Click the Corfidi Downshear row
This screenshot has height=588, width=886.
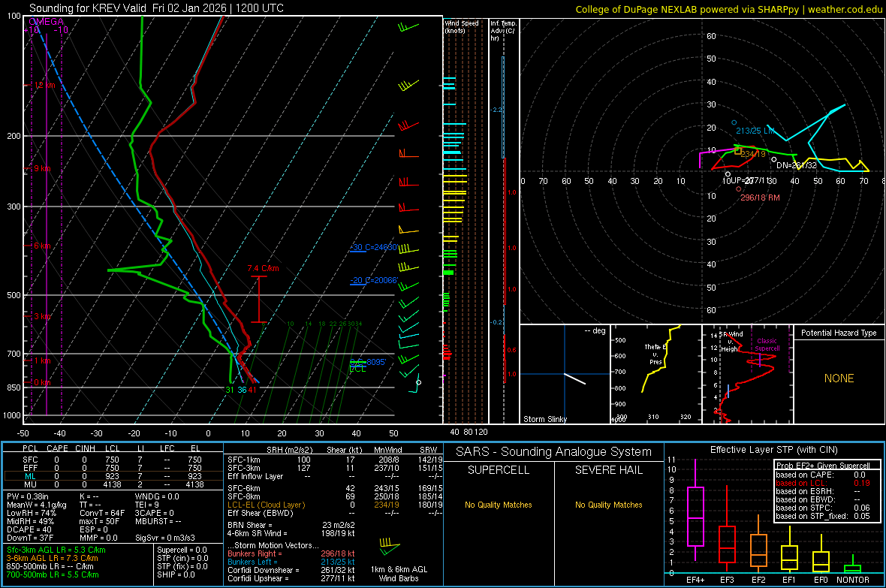click(291, 571)
